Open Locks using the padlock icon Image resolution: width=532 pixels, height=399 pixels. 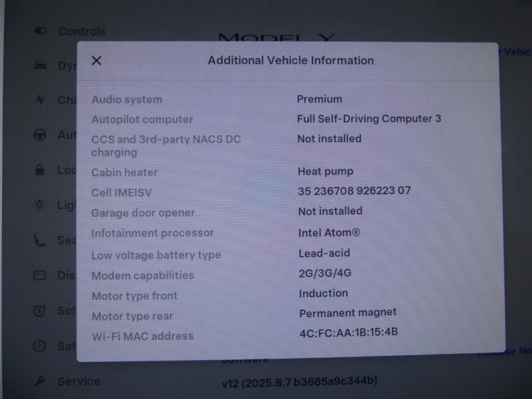tap(40, 170)
